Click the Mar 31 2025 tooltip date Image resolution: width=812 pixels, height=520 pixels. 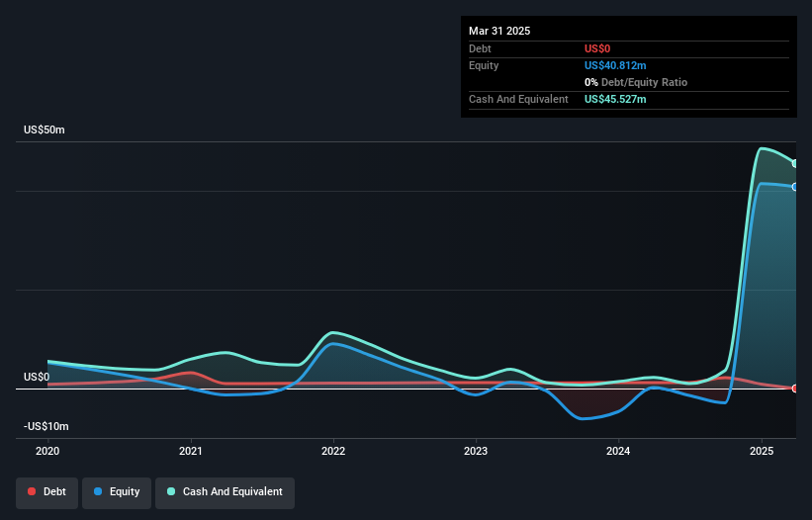pos(499,31)
